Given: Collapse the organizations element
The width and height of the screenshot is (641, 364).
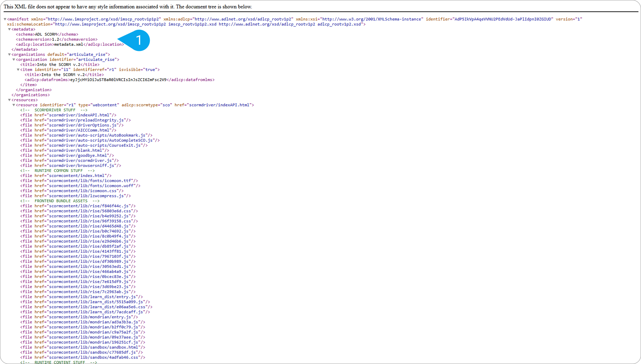Looking at the screenshot, I should pos(9,54).
